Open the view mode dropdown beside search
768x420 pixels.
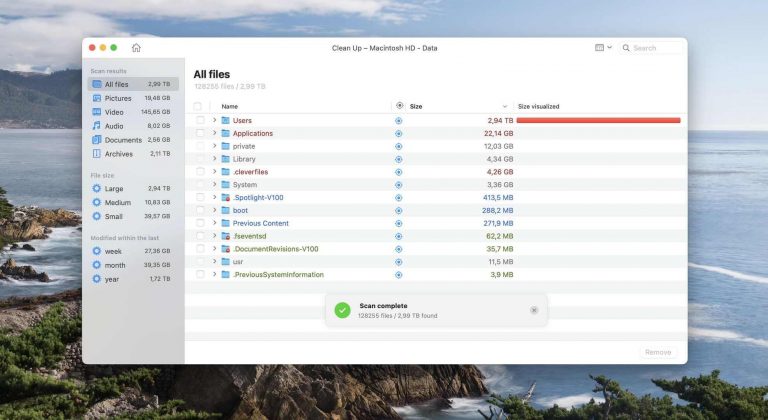(603, 48)
